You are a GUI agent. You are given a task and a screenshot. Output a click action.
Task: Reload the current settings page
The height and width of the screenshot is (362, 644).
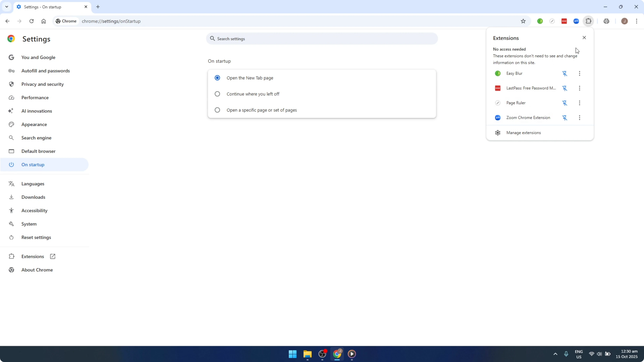tap(31, 21)
